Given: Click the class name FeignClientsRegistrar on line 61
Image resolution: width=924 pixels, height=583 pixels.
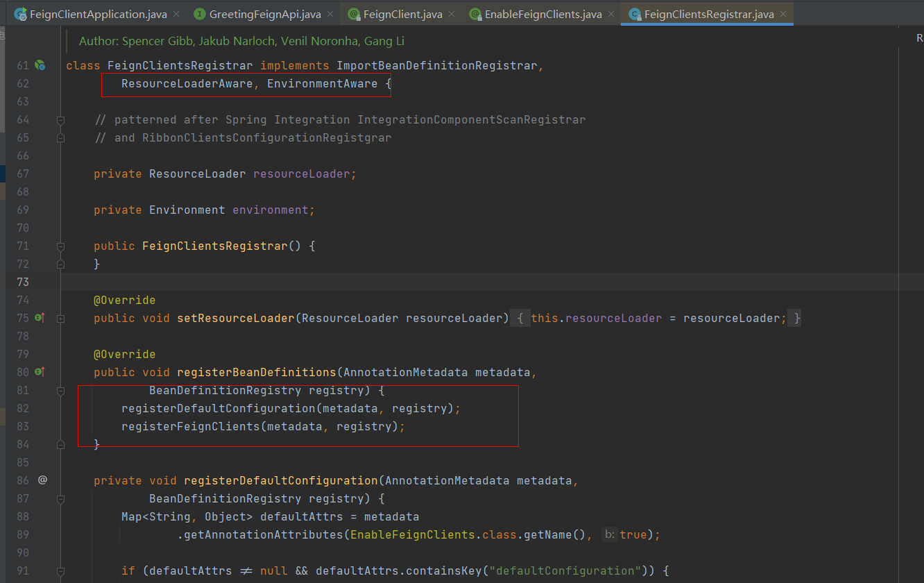Looking at the screenshot, I should point(180,65).
